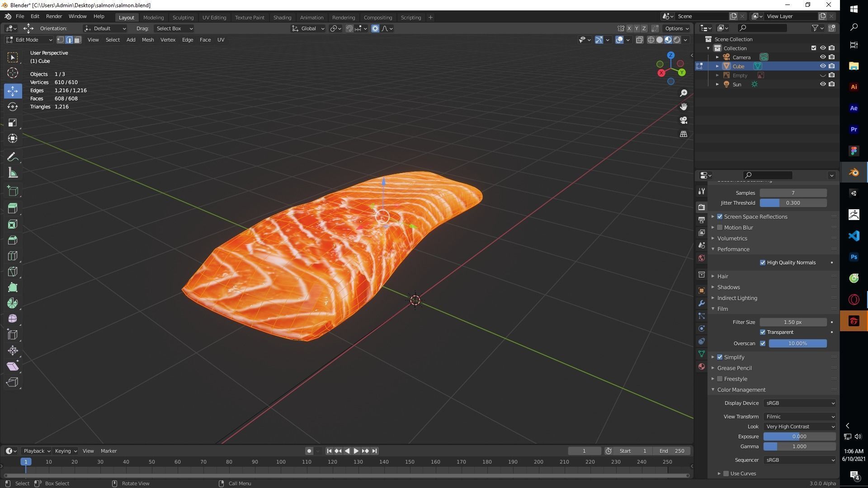Click the pan view hand icon
Image resolution: width=868 pixels, height=488 pixels.
click(x=684, y=107)
